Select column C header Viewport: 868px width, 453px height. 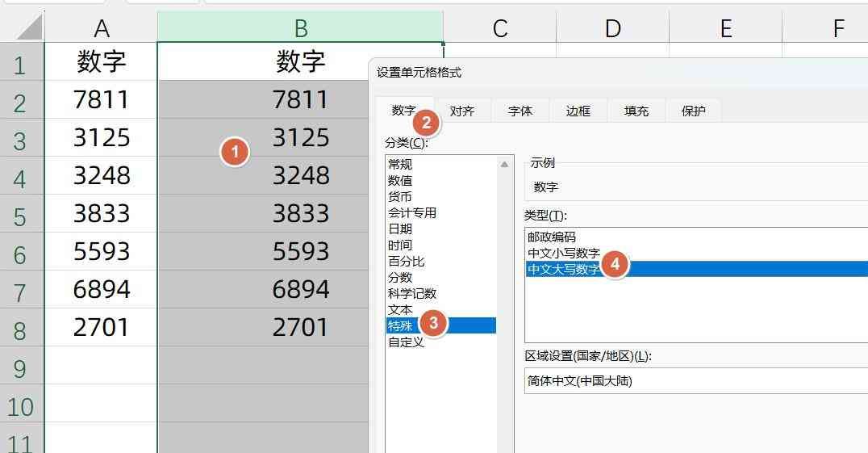click(500, 27)
